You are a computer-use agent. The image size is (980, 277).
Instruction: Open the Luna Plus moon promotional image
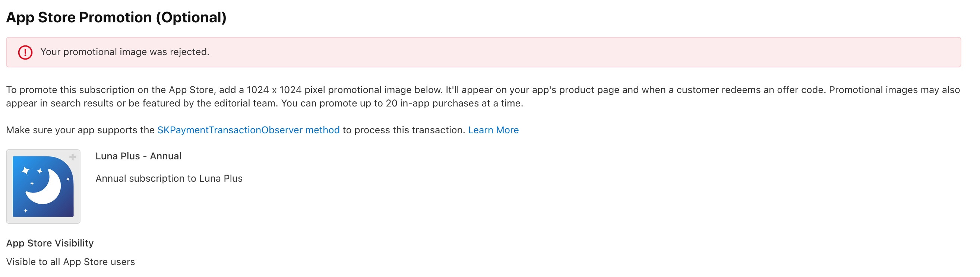coord(43,187)
